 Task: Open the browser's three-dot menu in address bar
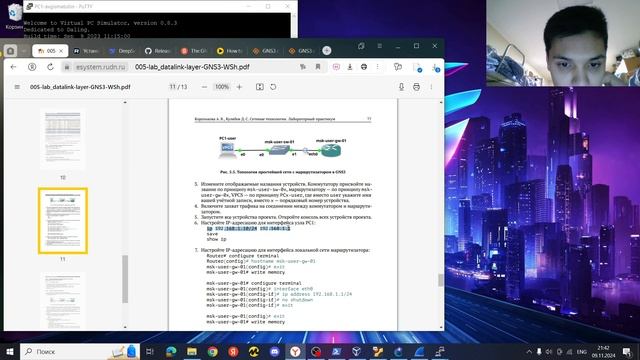tap(378, 67)
